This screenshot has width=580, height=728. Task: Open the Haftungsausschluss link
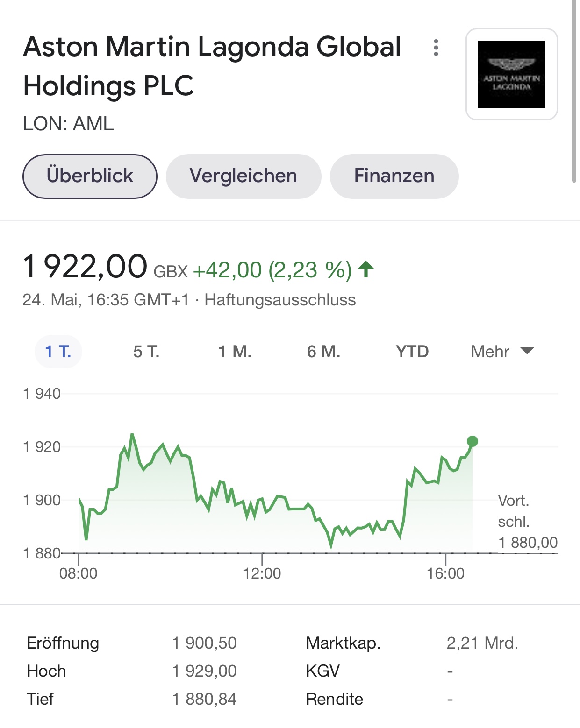(x=280, y=300)
